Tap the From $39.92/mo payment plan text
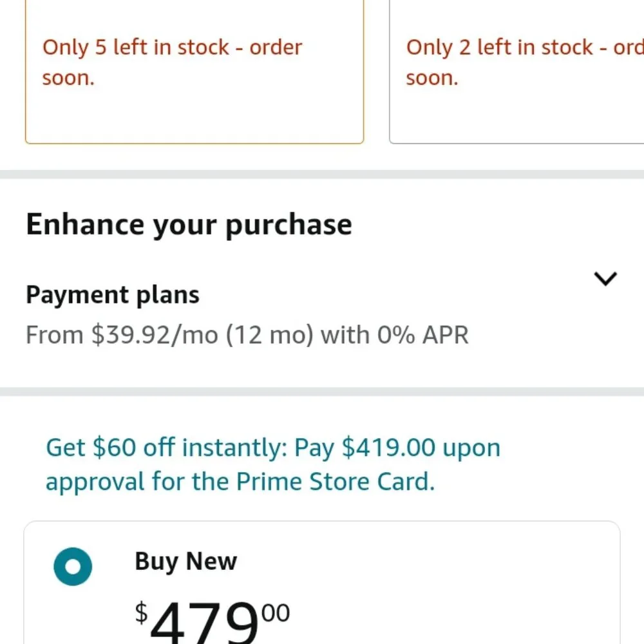 coord(247,335)
